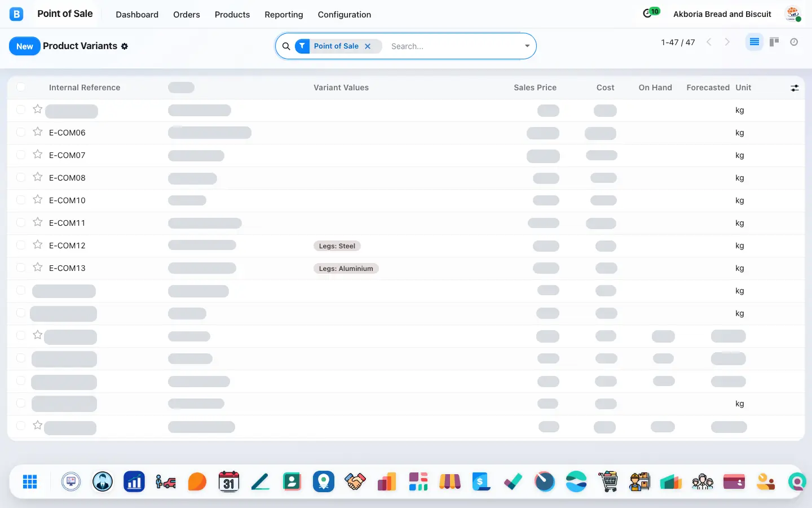
Task: Open the apps grid launcher in dock
Action: (x=30, y=481)
